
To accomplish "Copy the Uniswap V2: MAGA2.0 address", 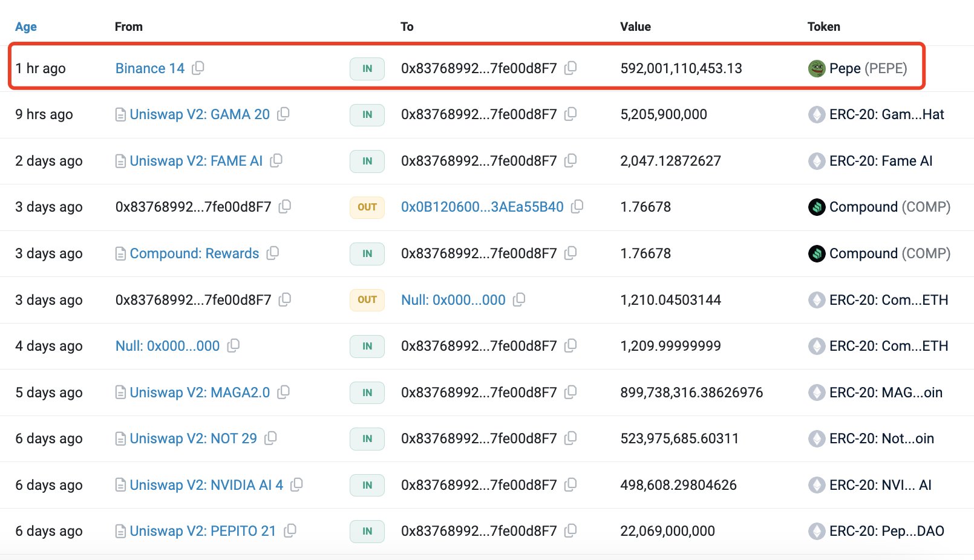I will (283, 392).
